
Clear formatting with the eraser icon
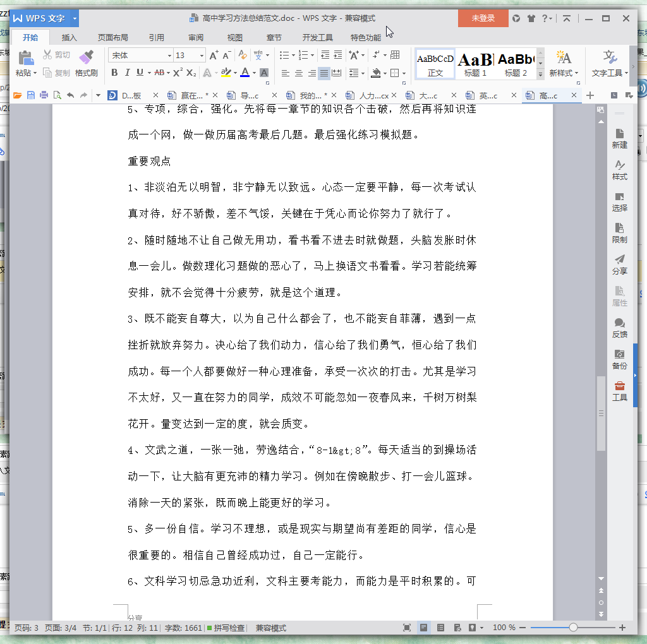(243, 55)
